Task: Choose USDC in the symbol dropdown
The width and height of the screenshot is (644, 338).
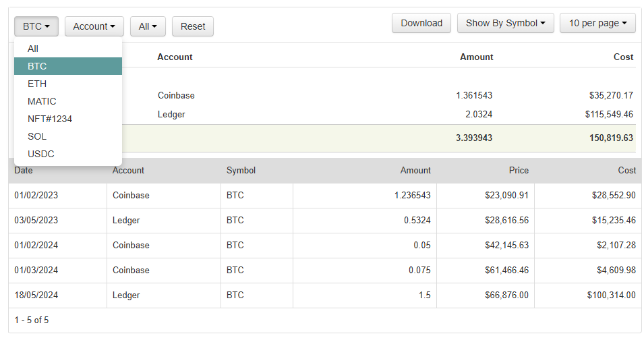Action: 41,154
